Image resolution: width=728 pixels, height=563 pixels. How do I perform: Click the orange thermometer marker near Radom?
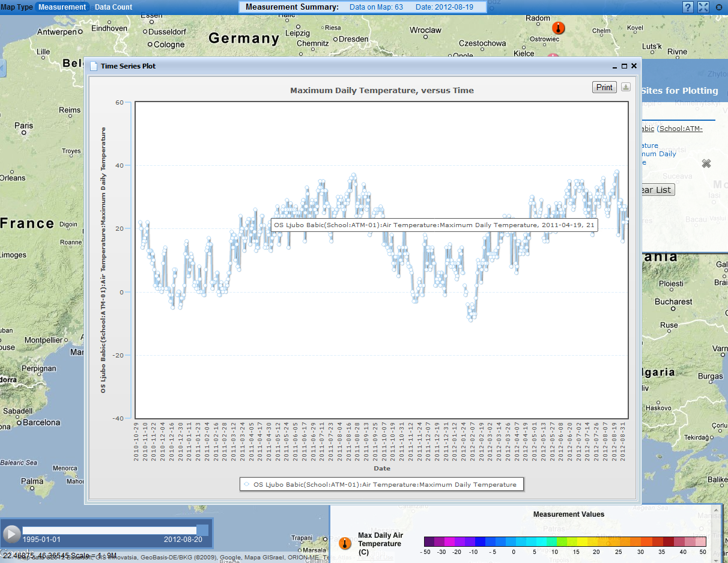coord(559,28)
